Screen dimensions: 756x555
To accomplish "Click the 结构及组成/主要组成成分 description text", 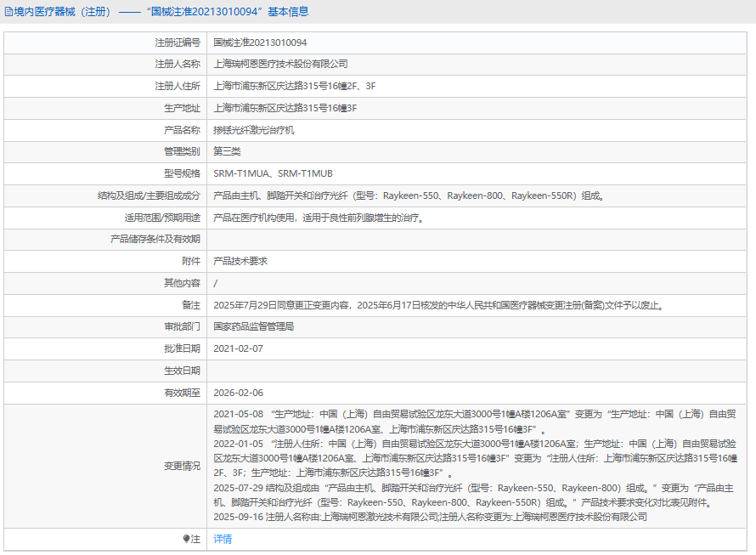I will pos(408,196).
